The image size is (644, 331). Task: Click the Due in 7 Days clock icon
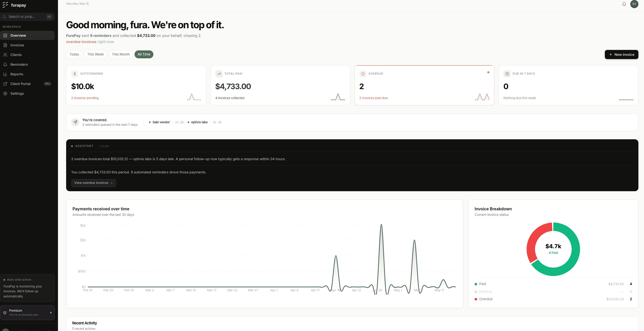[507, 74]
